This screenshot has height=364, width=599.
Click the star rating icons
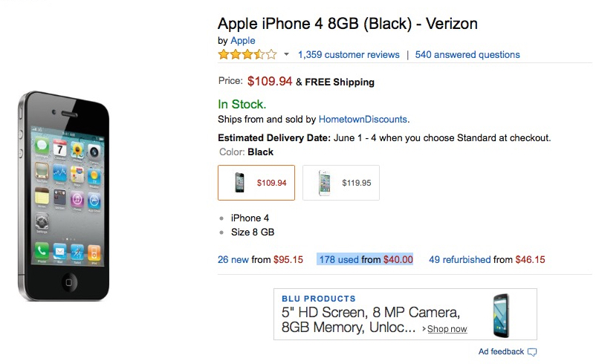coord(247,55)
